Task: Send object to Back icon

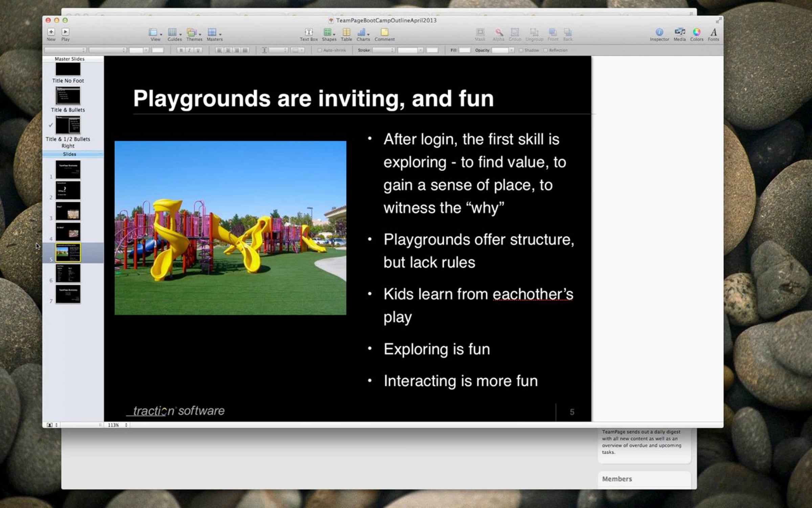Action: coord(568,32)
